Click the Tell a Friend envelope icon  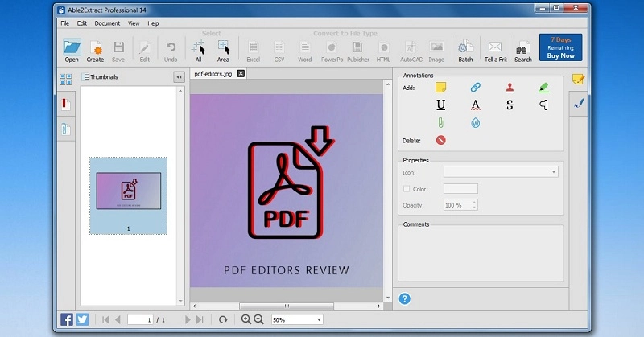[495, 47]
